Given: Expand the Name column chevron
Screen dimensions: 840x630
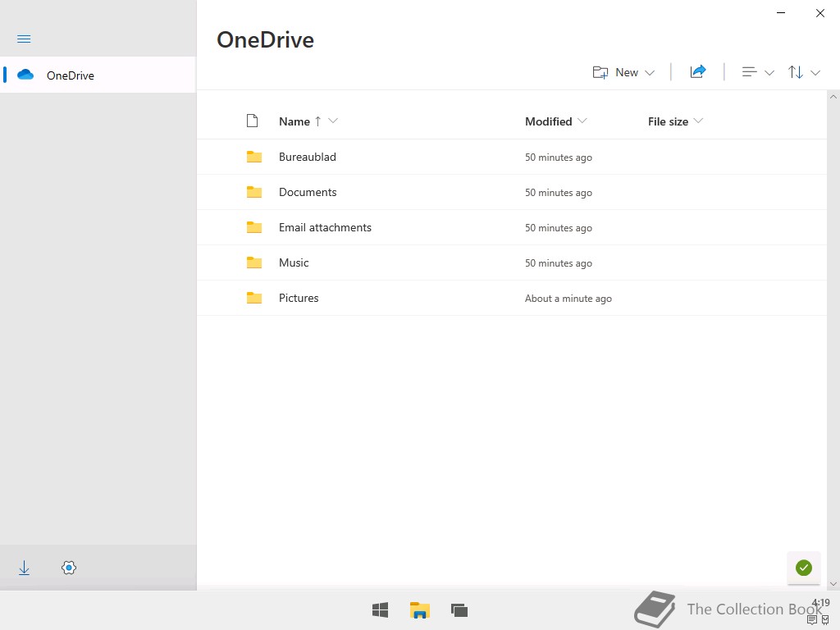Looking at the screenshot, I should (x=333, y=121).
